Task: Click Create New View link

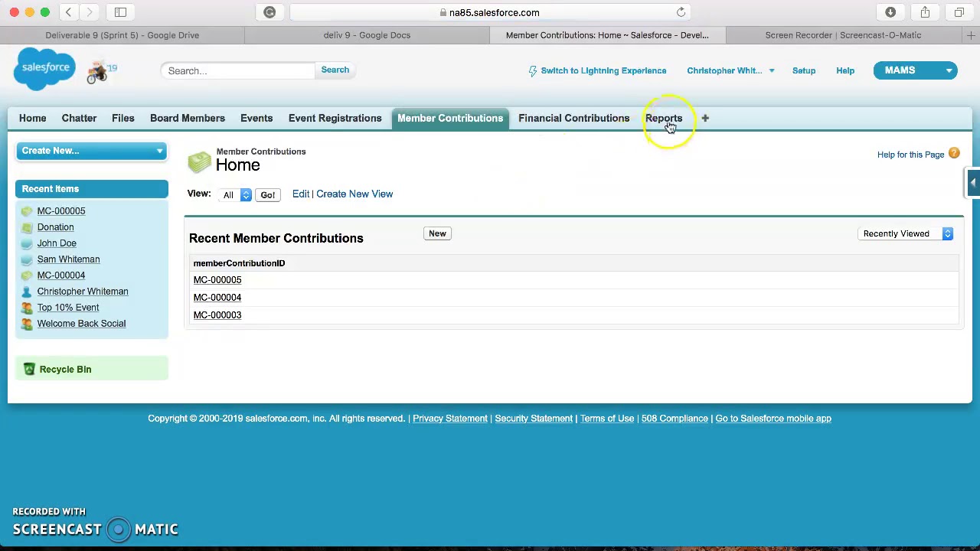Action: point(354,194)
